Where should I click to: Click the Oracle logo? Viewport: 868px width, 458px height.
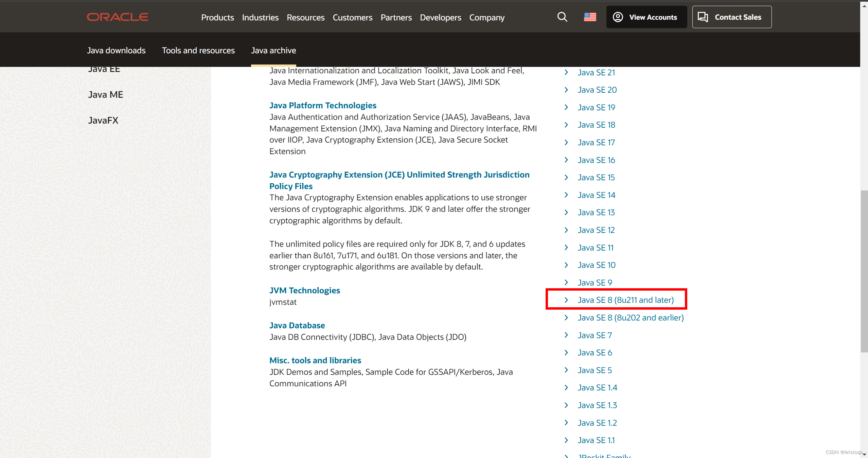[x=118, y=17]
